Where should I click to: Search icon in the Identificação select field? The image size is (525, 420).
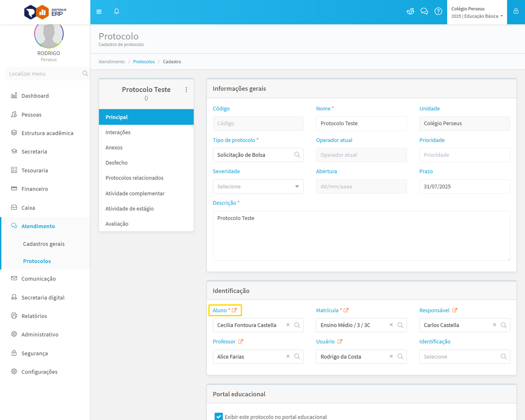coord(504,356)
